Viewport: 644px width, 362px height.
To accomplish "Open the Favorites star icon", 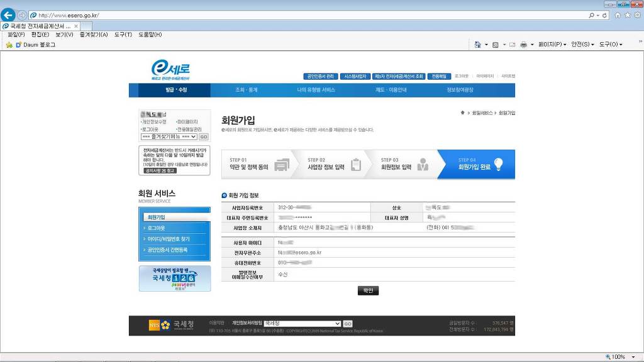I will (x=627, y=15).
